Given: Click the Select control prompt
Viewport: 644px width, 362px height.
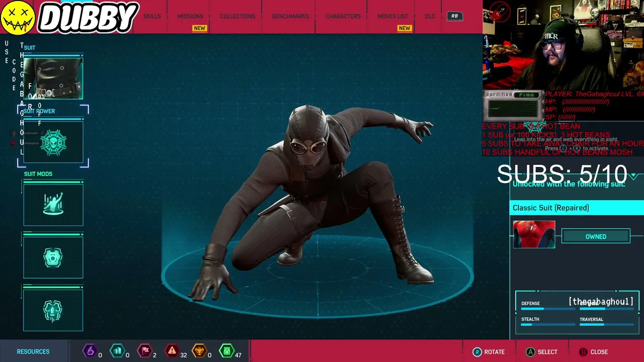Looking at the screenshot, I should [542, 352].
